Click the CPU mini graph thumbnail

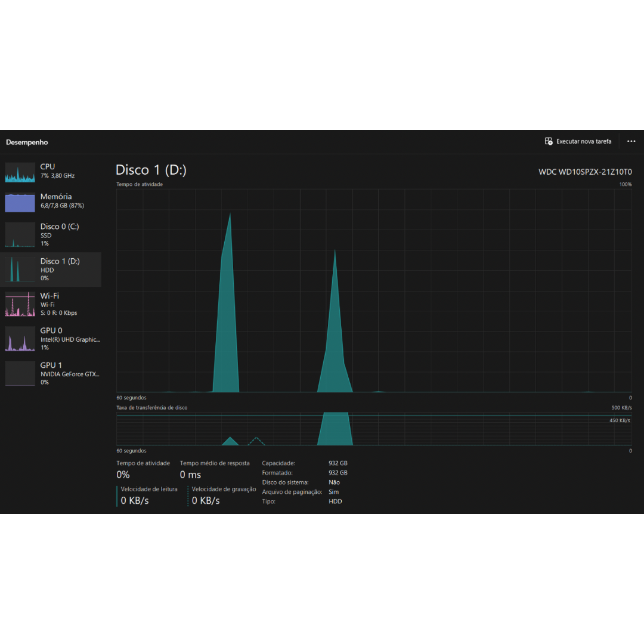(x=20, y=172)
